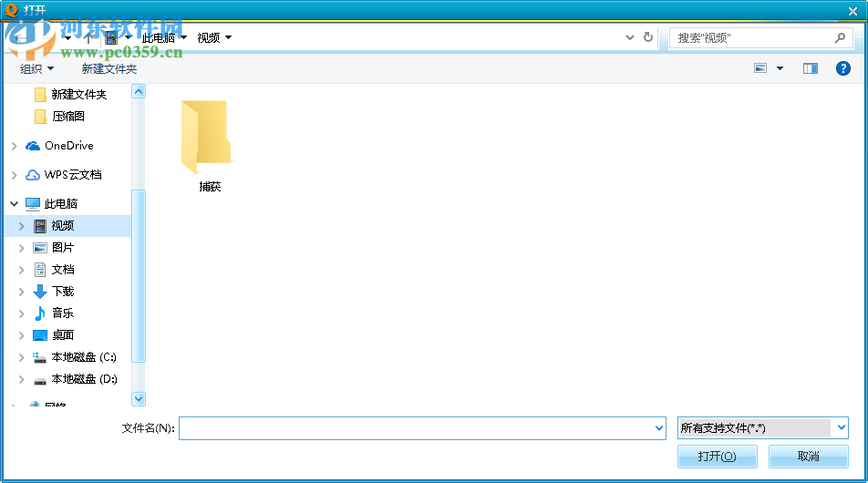Click the D: drive icon in tree
Screen dimensions: 868x483
(40, 381)
